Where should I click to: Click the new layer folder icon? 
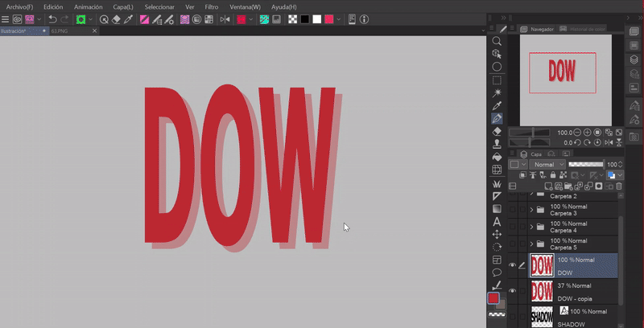(568, 187)
